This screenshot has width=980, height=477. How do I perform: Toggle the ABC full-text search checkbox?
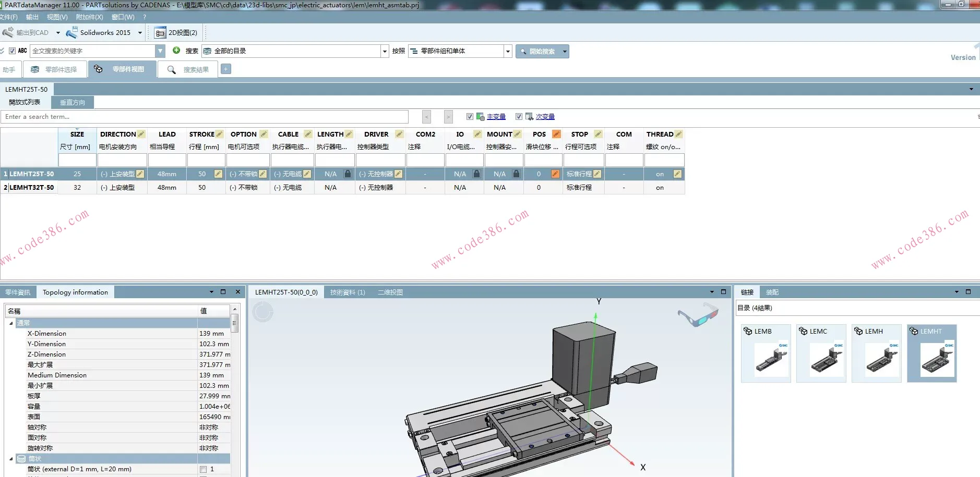tap(12, 51)
